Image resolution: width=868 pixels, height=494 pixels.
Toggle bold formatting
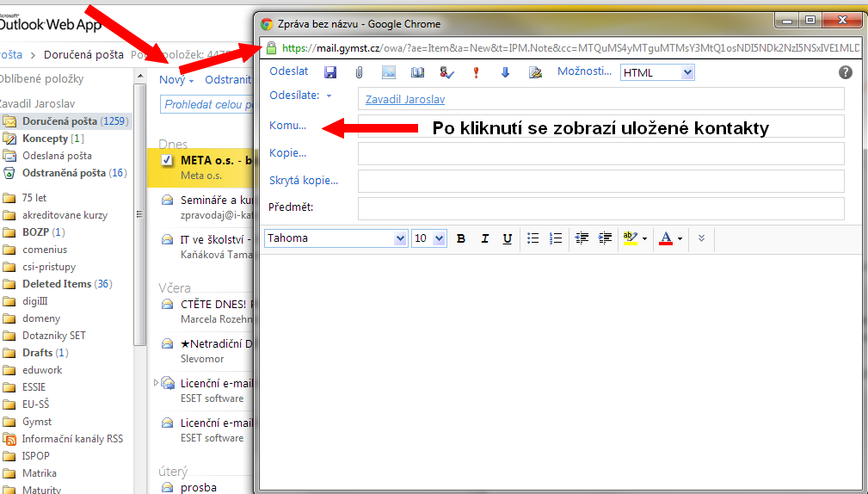[460, 238]
